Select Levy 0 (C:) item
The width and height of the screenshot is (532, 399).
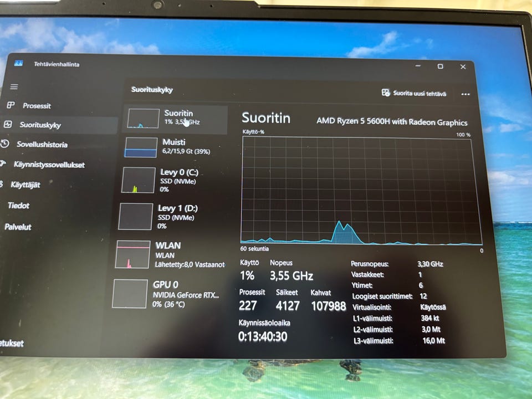[171, 180]
